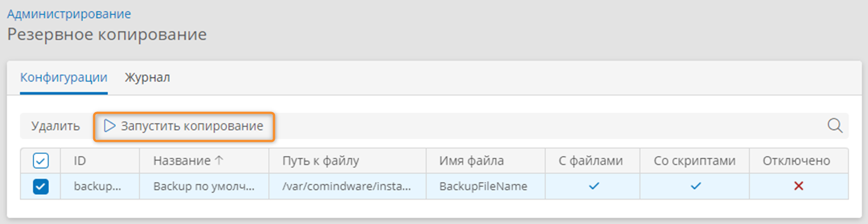Click the search magnifier icon

point(835,126)
